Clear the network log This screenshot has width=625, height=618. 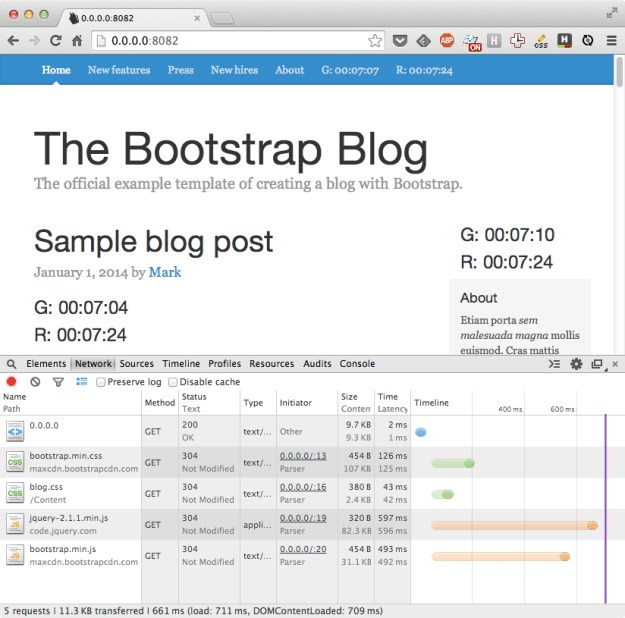pos(35,382)
